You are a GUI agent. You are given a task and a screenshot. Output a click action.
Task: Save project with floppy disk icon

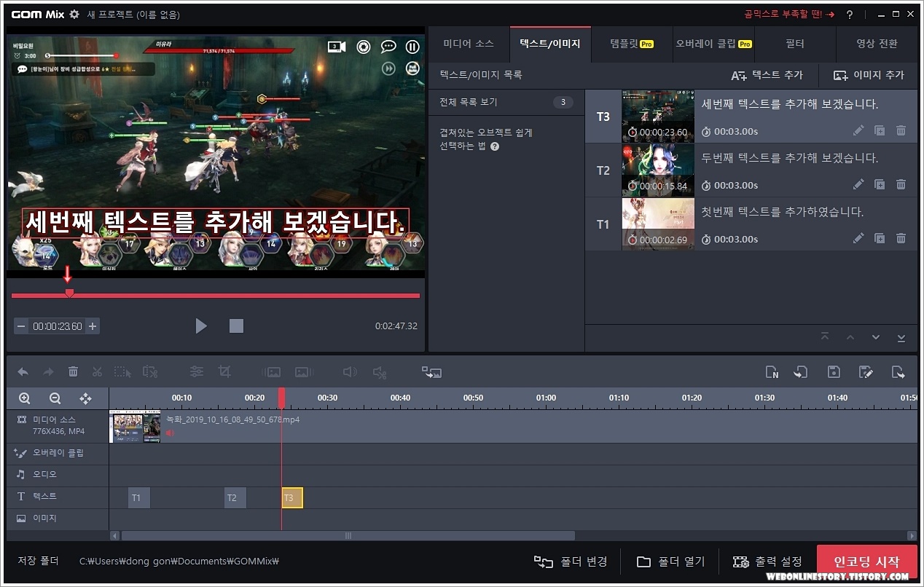(x=834, y=372)
